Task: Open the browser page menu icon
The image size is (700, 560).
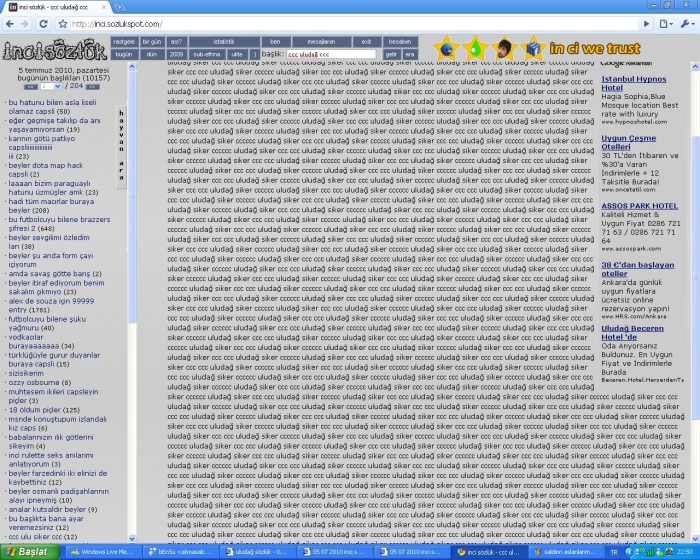Action: 665,24
